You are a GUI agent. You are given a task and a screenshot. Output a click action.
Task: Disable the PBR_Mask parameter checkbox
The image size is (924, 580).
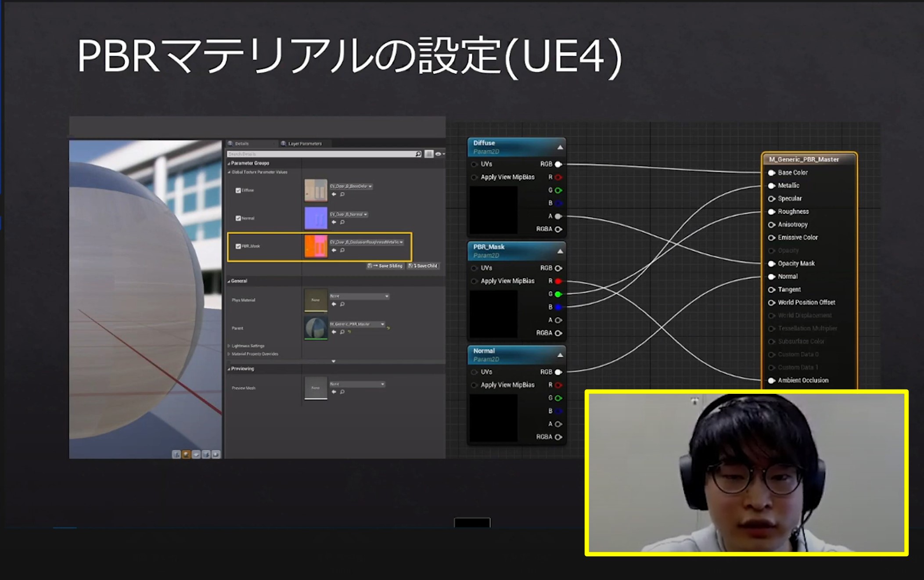click(x=238, y=246)
